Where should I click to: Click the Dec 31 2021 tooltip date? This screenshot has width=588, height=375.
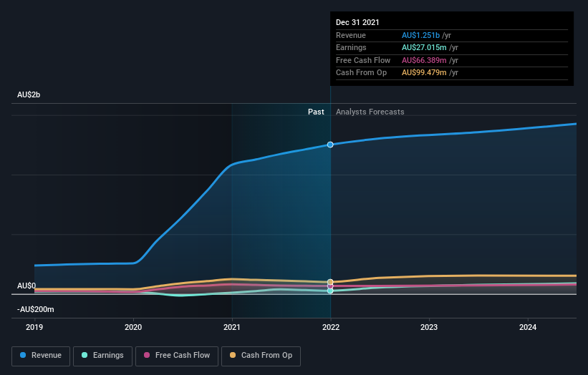click(x=357, y=22)
